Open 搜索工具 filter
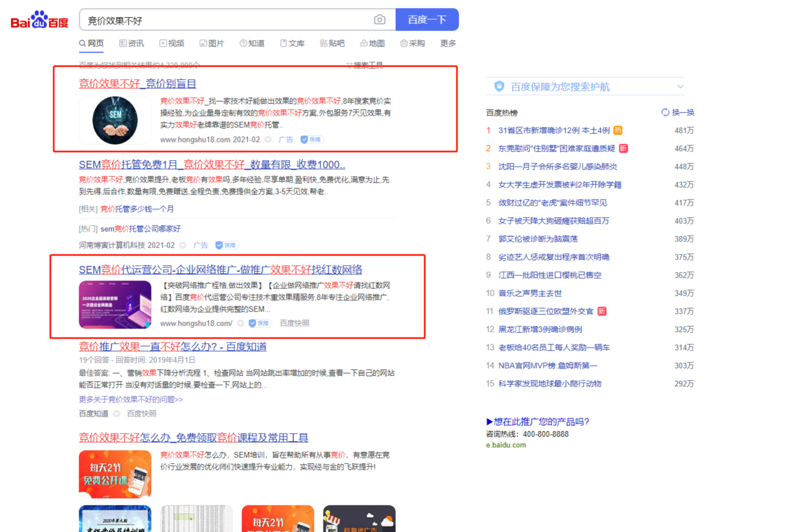 click(365, 65)
